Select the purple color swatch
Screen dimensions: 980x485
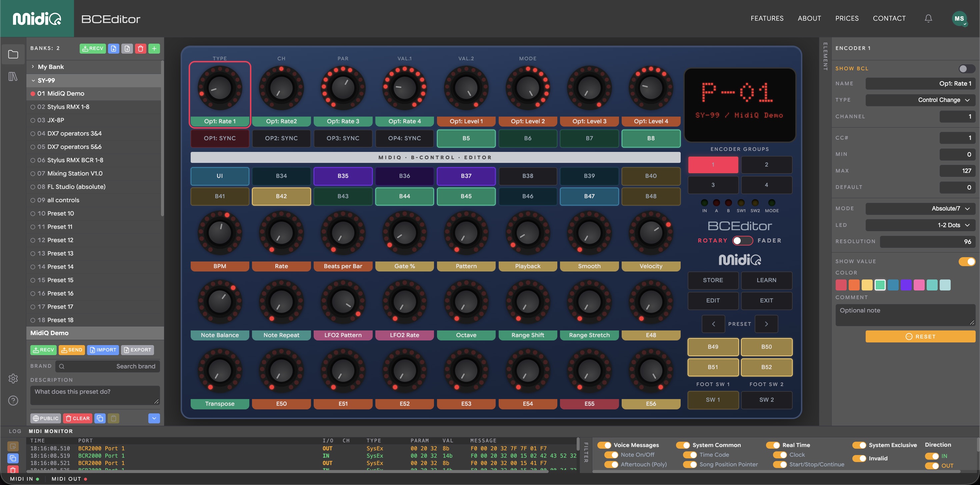pos(906,285)
